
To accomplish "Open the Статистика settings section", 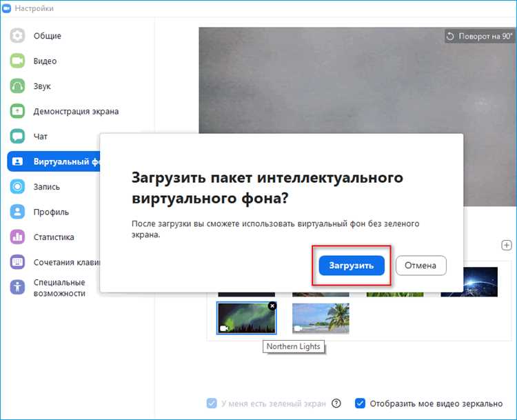I will coord(54,237).
